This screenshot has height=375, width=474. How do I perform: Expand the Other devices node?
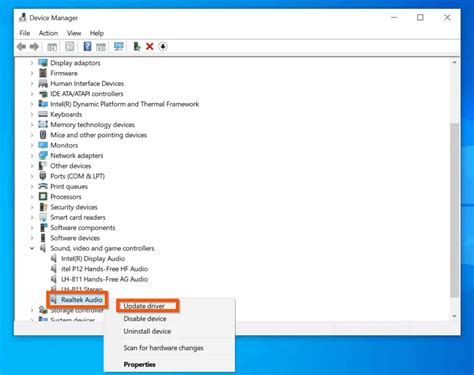coord(32,166)
